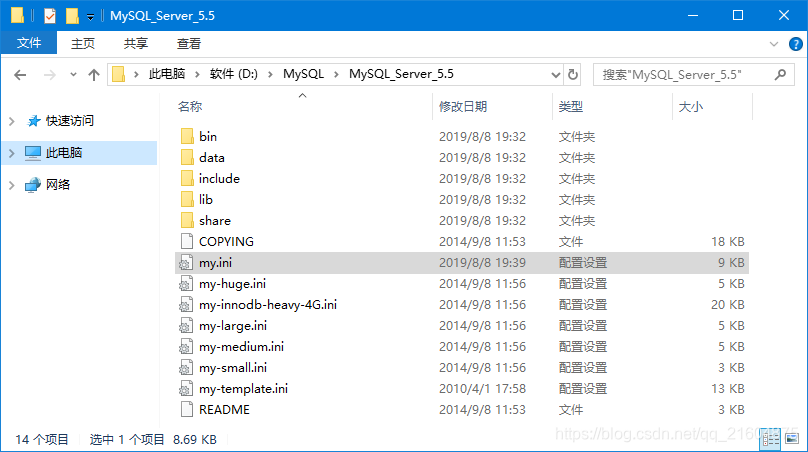Select the lib folder icon
This screenshot has height=452, width=808.
[x=187, y=199]
